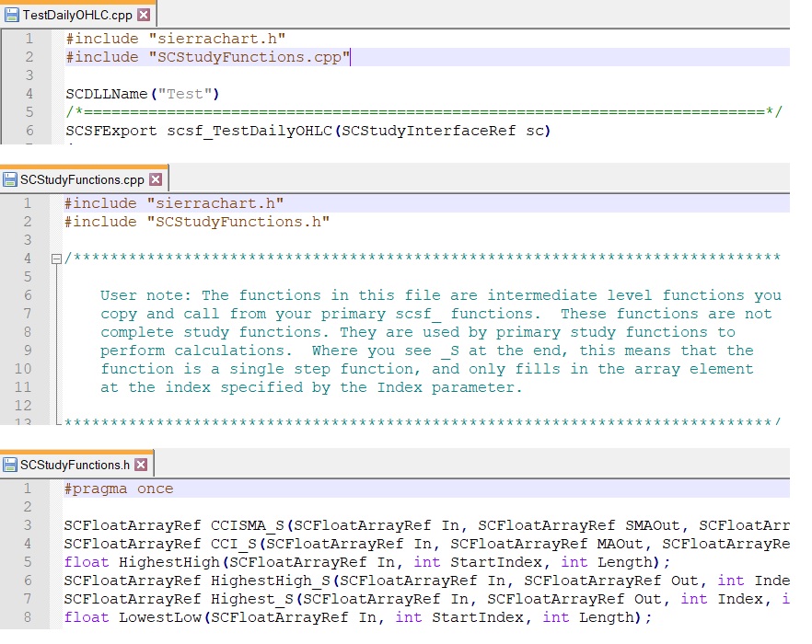Viewport: 812px width, 644px height.
Task: Select the SCStudyFunctions.cpp tab
Action: (83, 179)
